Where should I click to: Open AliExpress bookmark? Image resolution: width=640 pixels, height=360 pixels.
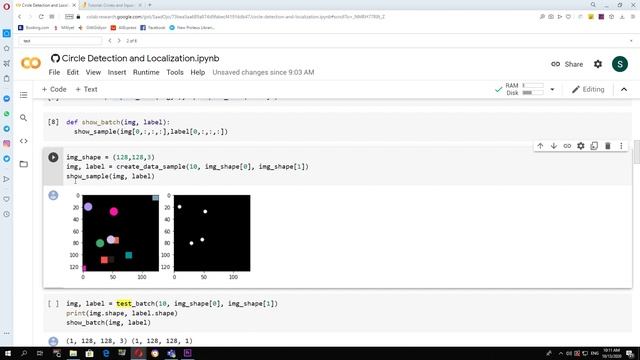124,28
